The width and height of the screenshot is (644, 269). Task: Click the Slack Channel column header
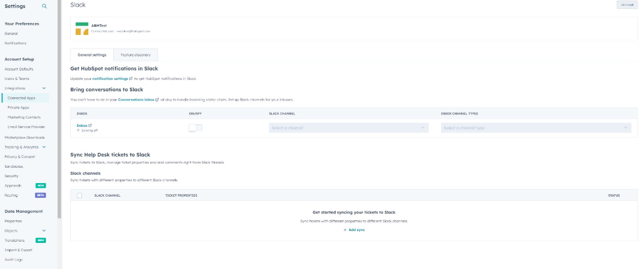pos(107,196)
